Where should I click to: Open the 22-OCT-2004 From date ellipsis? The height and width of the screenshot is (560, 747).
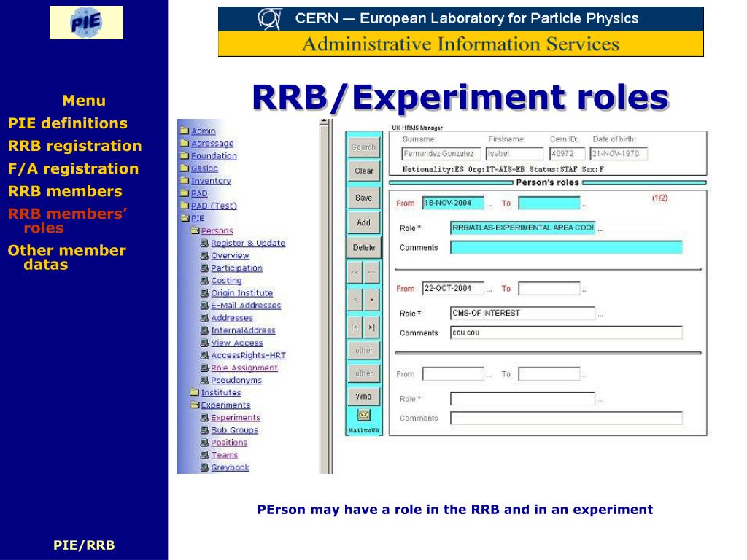(489, 289)
